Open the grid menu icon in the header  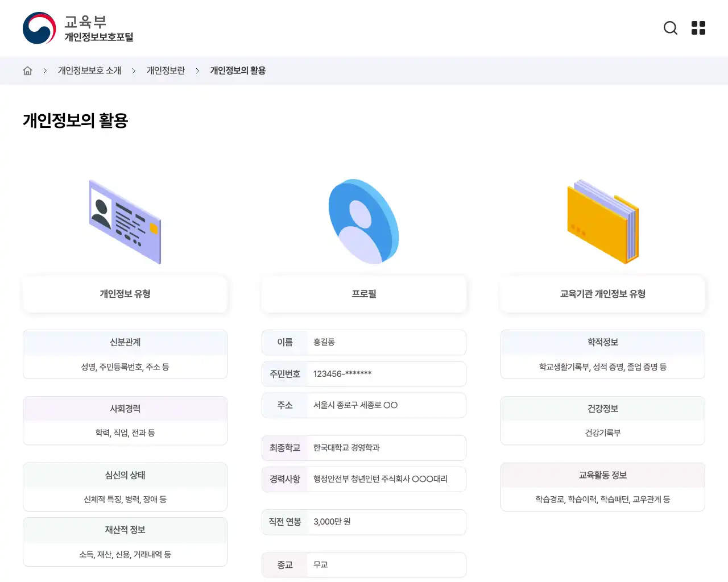point(698,28)
